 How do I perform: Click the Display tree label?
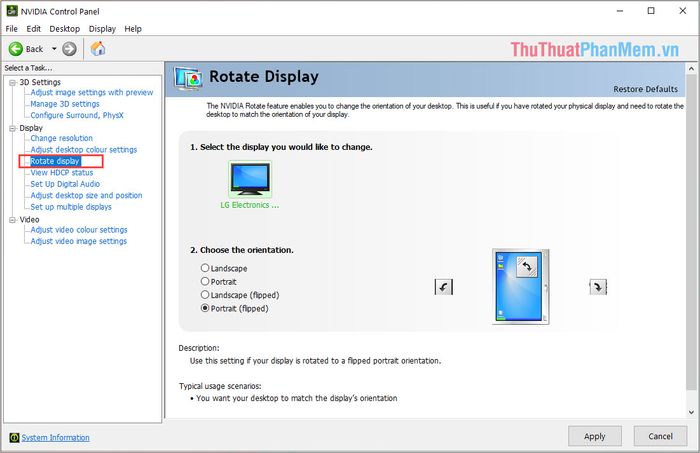[x=31, y=128]
